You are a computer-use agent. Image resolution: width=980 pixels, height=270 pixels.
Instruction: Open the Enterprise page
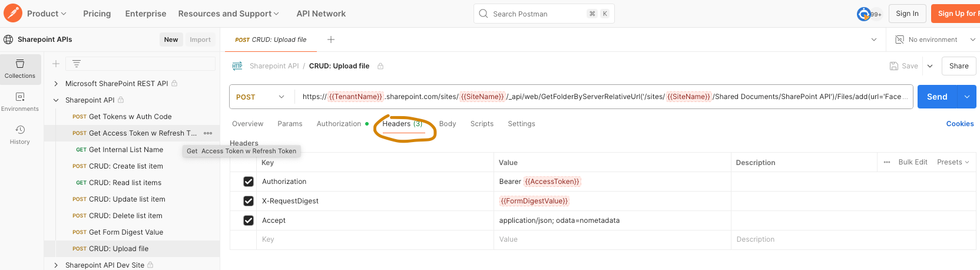(x=145, y=14)
